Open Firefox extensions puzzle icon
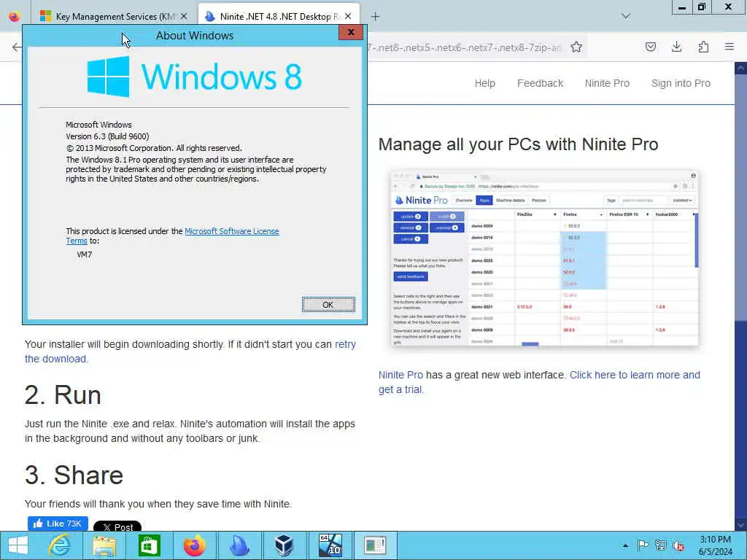 (x=703, y=47)
